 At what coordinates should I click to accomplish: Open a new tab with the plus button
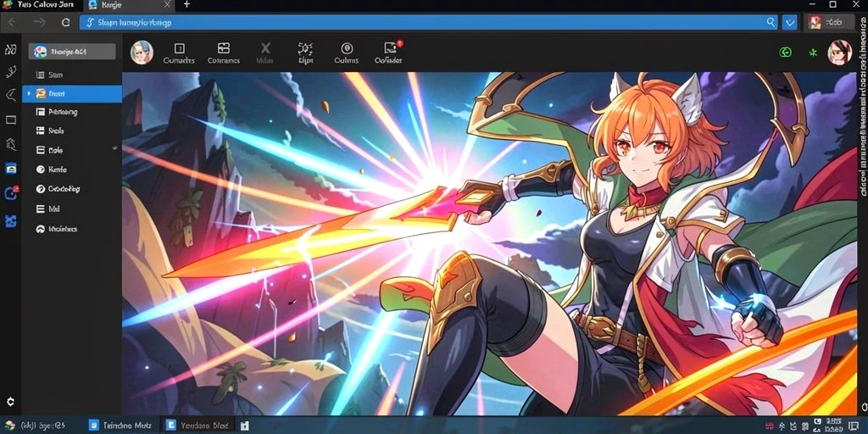[x=186, y=4]
